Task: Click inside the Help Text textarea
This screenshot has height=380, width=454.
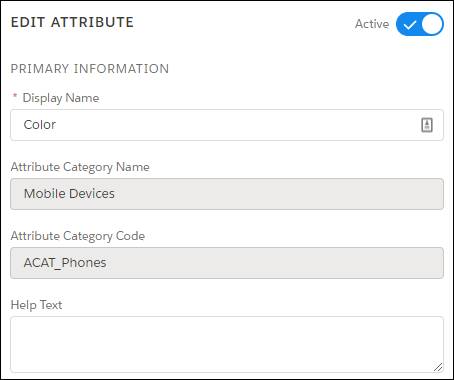Action: point(227,344)
